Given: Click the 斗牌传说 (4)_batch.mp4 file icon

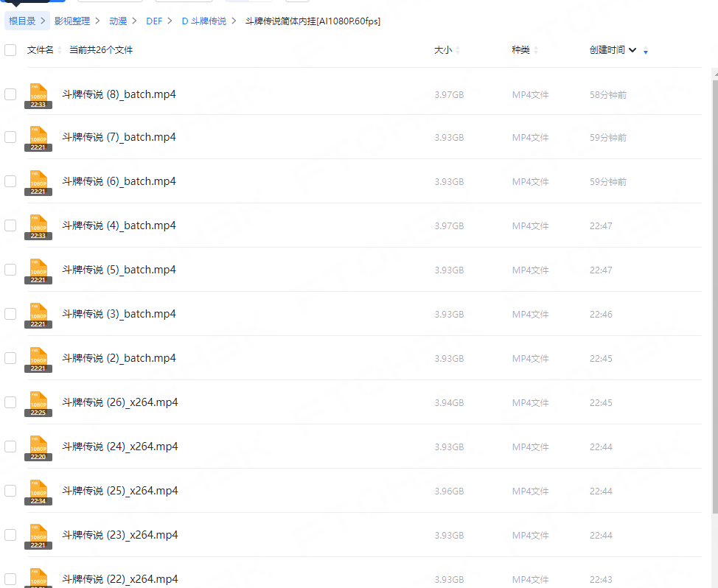Looking at the screenshot, I should coord(38,226).
